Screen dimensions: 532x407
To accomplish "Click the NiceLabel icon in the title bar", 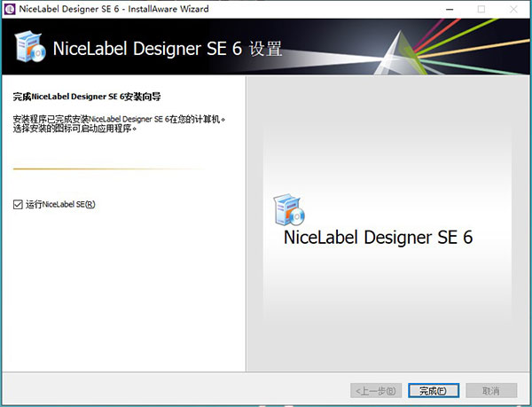I will pos(10,9).
